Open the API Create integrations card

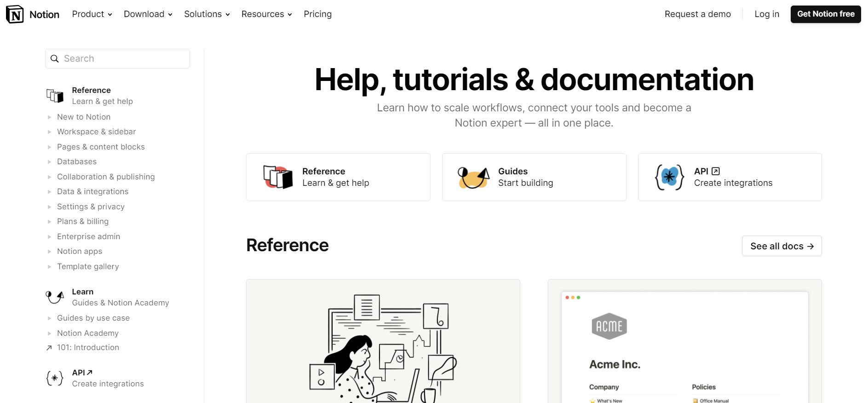(730, 177)
